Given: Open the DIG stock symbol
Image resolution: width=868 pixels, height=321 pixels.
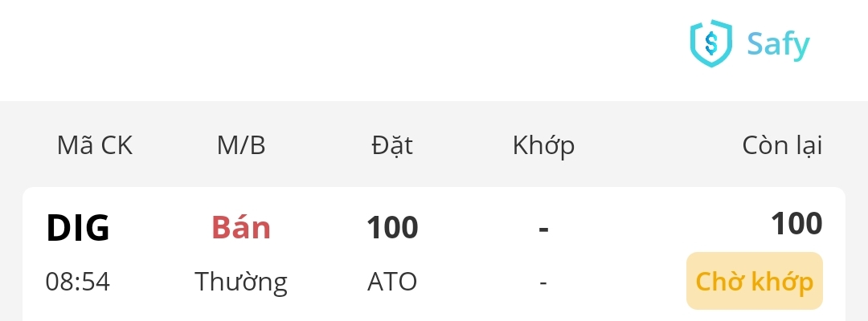Looking at the screenshot, I should tap(78, 229).
